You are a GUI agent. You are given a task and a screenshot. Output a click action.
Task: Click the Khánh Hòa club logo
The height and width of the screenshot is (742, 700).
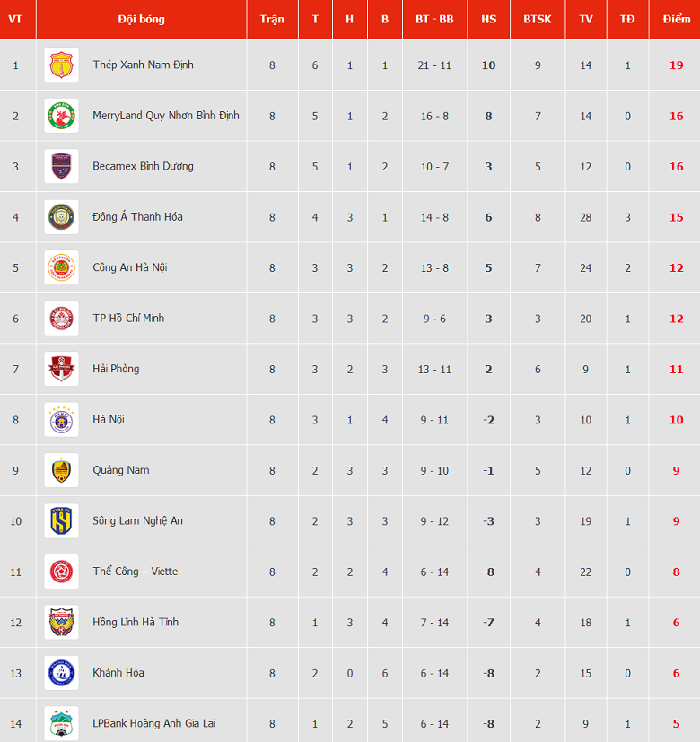61,673
